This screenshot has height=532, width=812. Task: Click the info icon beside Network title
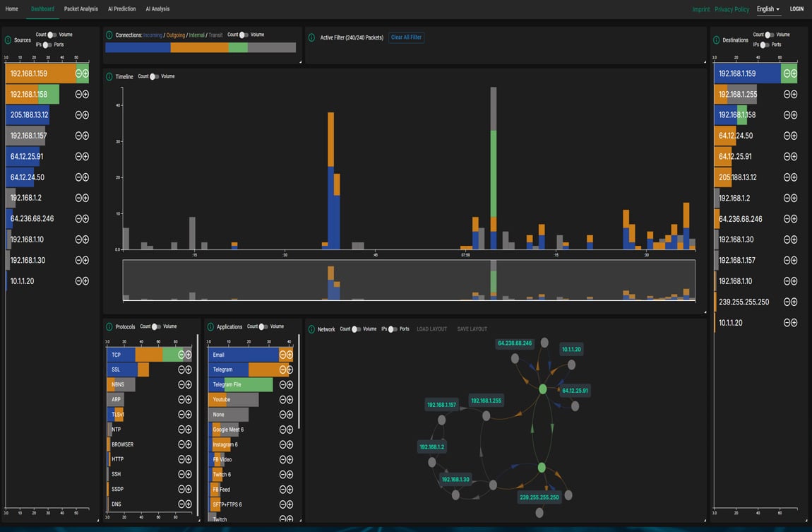[311, 329]
